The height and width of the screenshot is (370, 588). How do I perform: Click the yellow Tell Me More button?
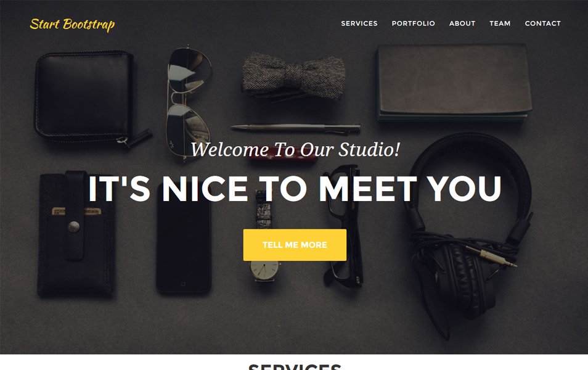pos(295,245)
